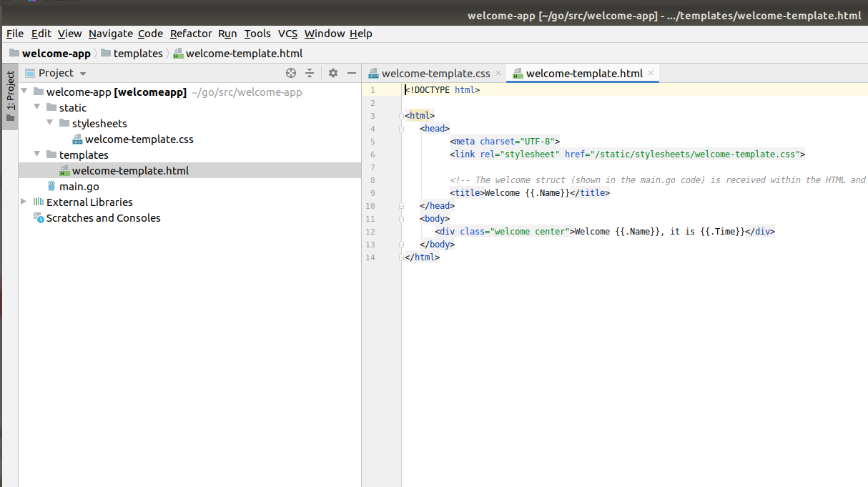Click the External Libraries icon
Viewport: 868px width, 487px height.
point(39,202)
